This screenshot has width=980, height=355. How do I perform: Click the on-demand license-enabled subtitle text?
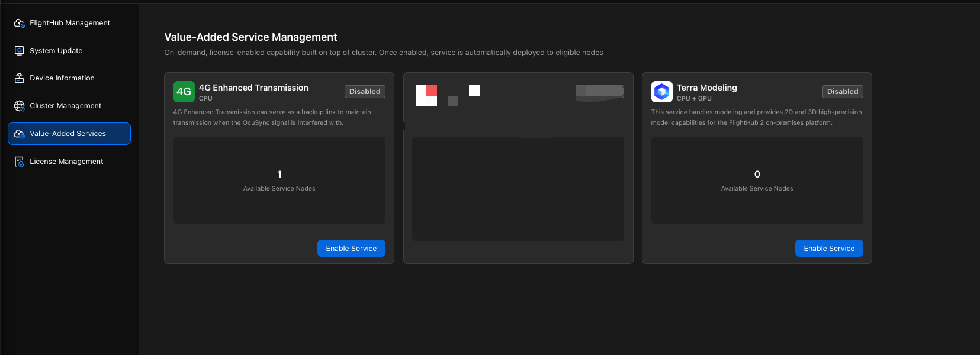(x=384, y=53)
